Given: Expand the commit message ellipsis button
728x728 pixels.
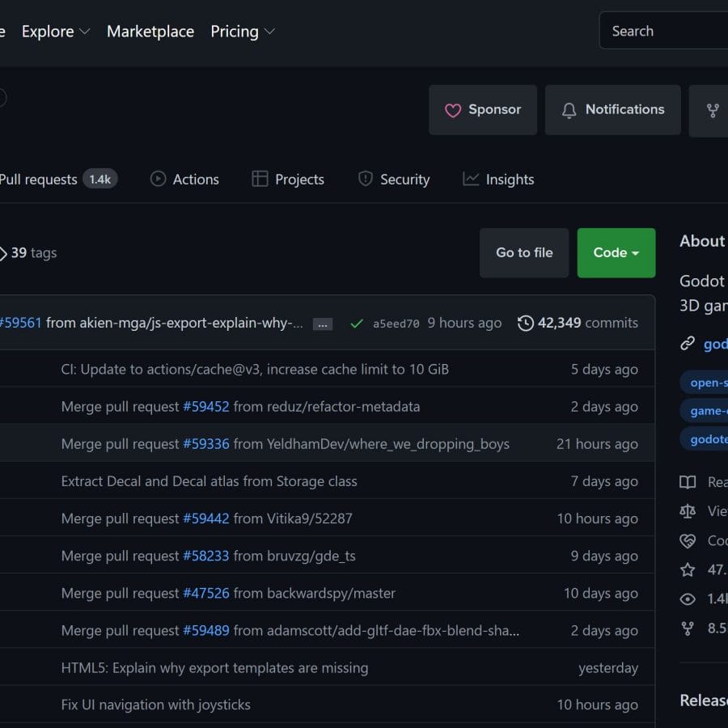Looking at the screenshot, I should [x=323, y=324].
